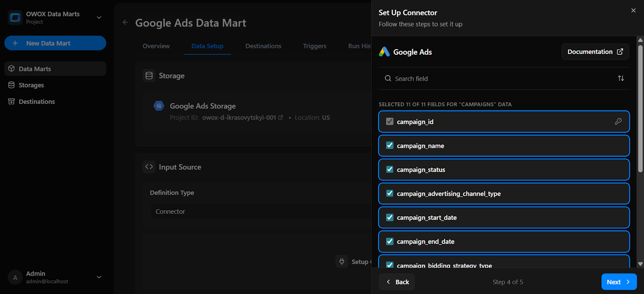Click the Admin avatar icon
This screenshot has height=294, width=644.
(x=15, y=277)
